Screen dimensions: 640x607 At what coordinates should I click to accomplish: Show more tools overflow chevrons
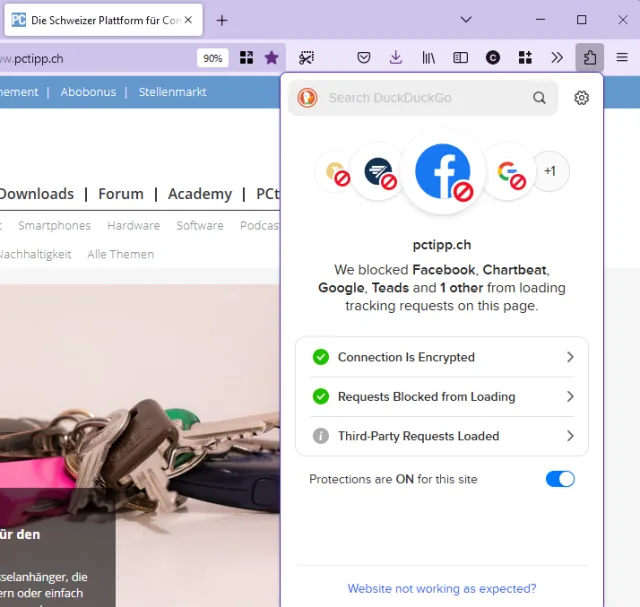pyautogui.click(x=557, y=58)
